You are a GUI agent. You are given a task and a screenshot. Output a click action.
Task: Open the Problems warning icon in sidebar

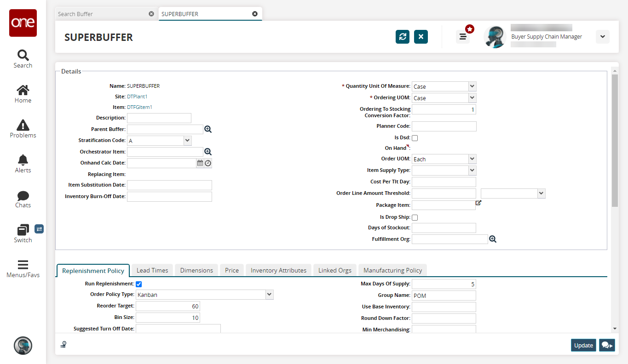pyautogui.click(x=23, y=125)
